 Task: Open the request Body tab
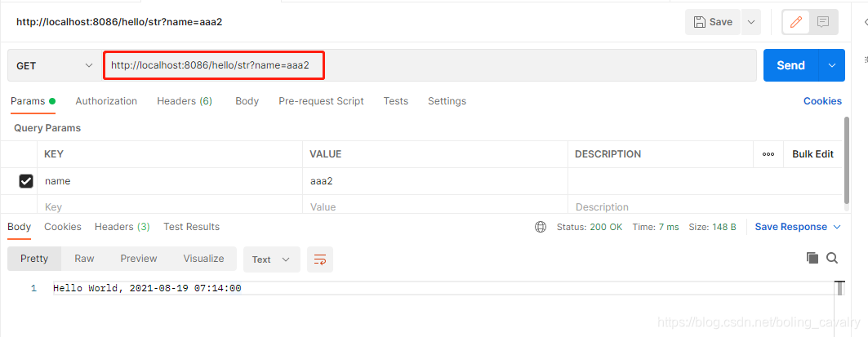(247, 100)
